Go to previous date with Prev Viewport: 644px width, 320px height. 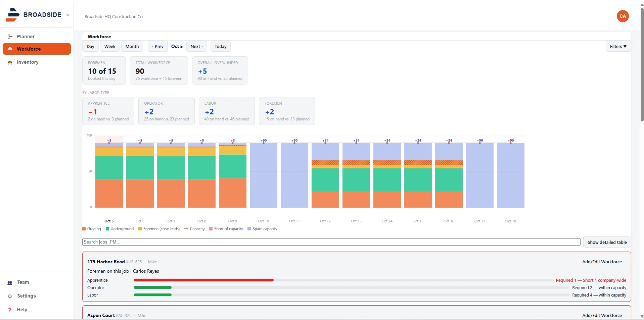158,46
